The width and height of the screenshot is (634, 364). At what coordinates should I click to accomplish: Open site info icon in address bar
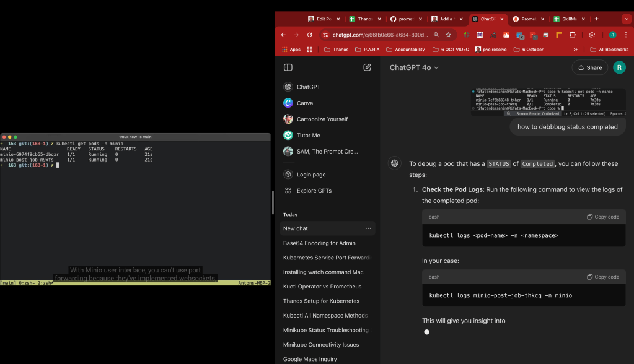tap(325, 35)
